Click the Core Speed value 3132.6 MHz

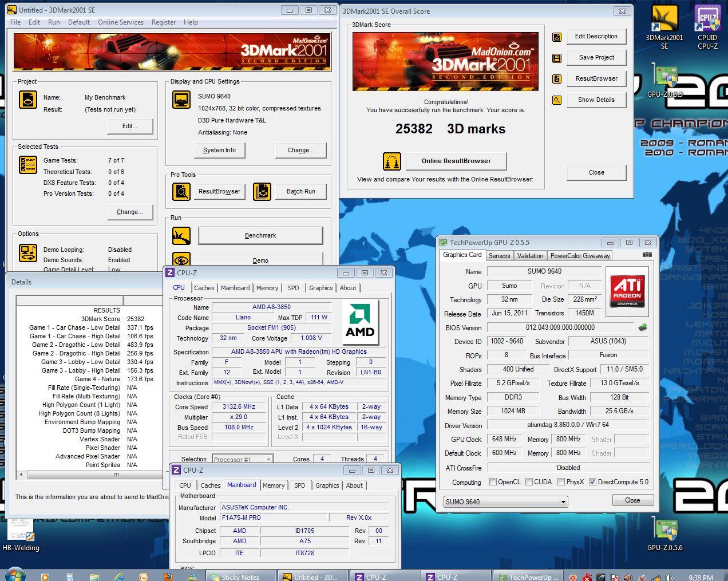click(x=239, y=406)
